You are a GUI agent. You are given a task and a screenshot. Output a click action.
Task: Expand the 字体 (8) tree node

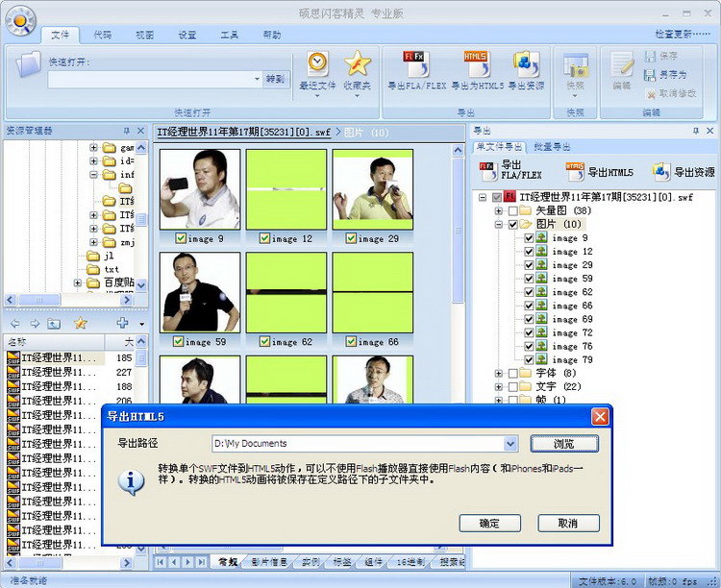click(499, 373)
